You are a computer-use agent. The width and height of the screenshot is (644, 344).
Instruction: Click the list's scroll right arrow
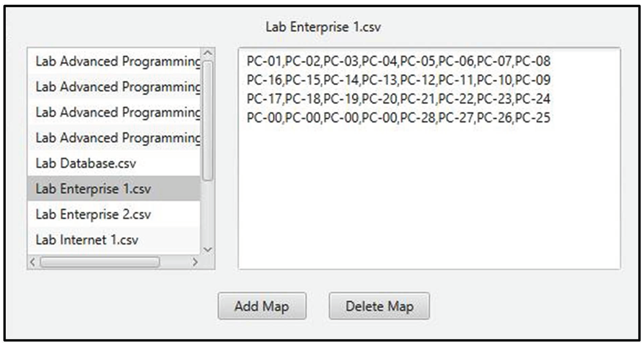(195, 262)
